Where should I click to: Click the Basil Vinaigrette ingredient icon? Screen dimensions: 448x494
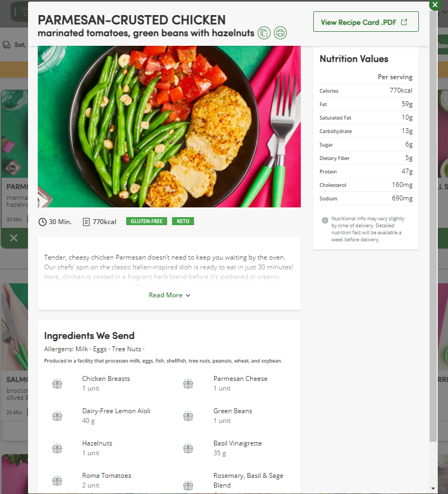pyautogui.click(x=188, y=448)
